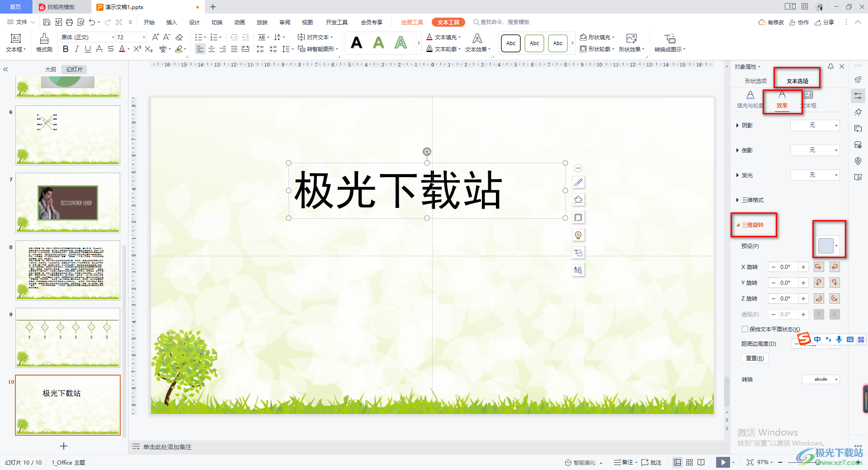Viewport: 868px width, 470px height.
Task: Click the Collaborate button
Action: point(799,22)
